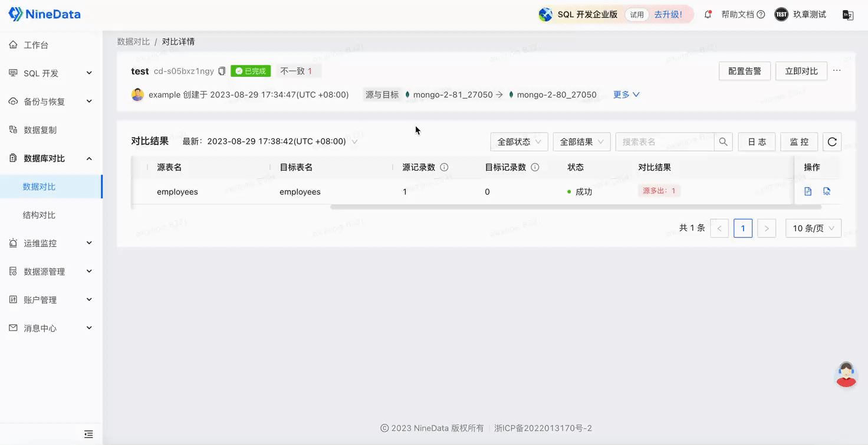Click 数据对比 breadcrumb link

(133, 41)
